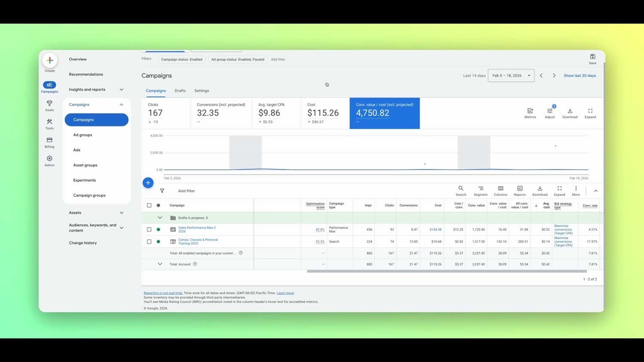Click the funnel filter icon
Viewport: 644px width, 362px height.
tap(162, 191)
